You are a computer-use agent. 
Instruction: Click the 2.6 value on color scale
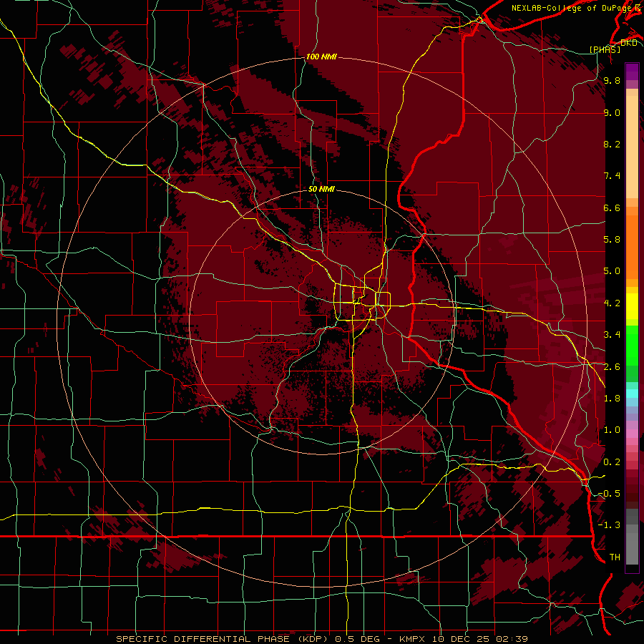612,367
